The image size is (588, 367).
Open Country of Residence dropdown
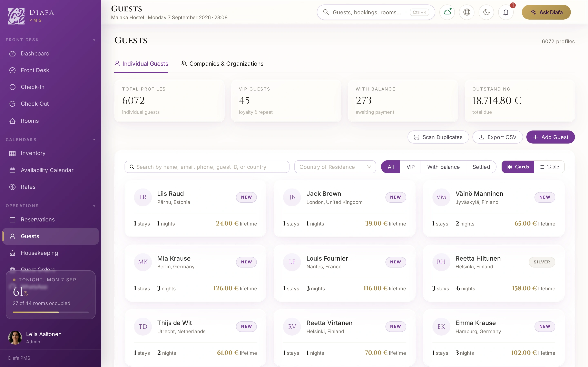coord(335,167)
